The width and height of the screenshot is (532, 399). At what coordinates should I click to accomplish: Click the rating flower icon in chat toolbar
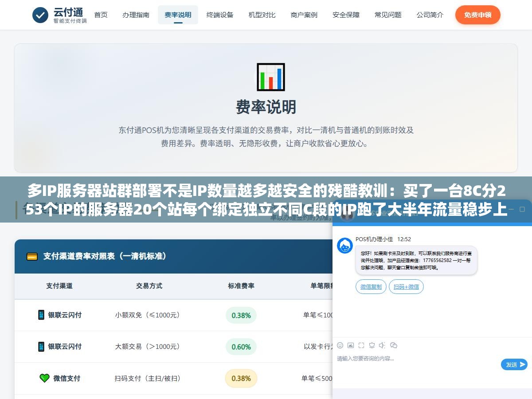372,345
